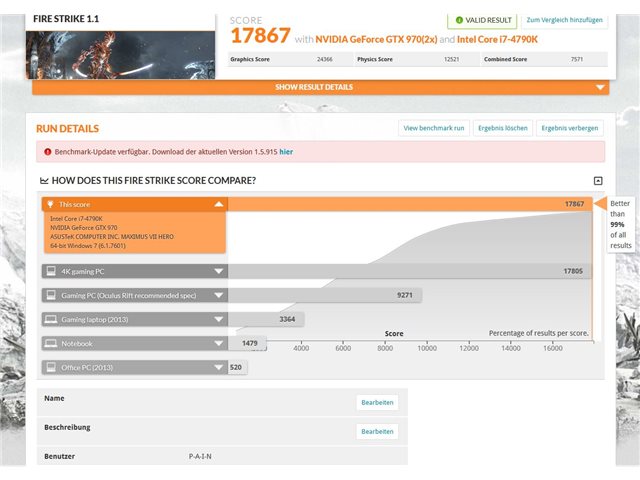Expand the Office PC (2013) entry
This screenshot has height=480, width=640.
pyautogui.click(x=219, y=367)
